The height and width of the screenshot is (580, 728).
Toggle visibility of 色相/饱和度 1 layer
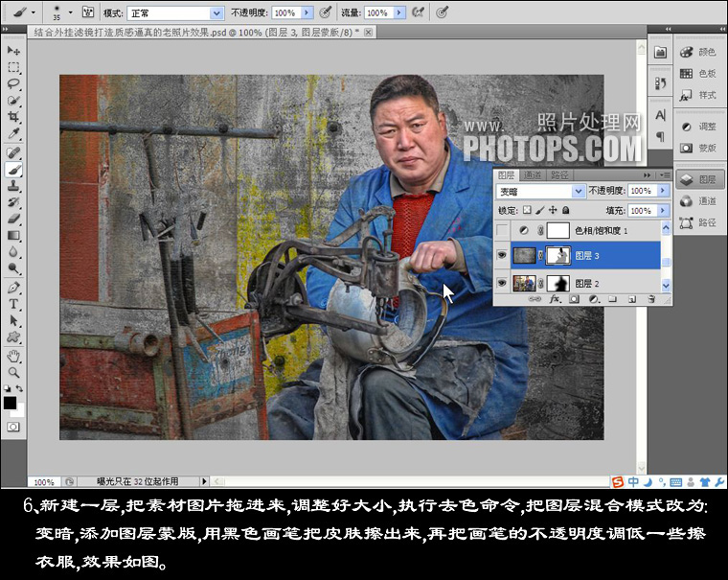(x=502, y=230)
